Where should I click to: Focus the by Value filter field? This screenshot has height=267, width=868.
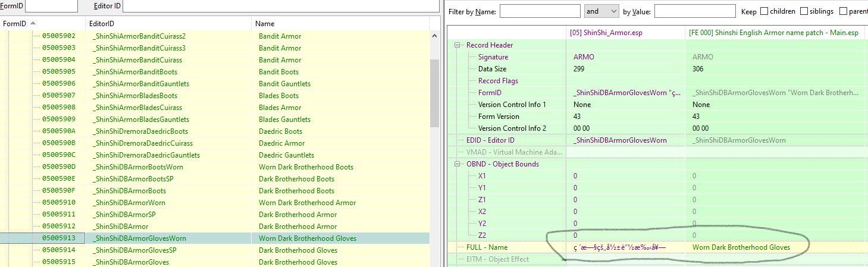695,11
